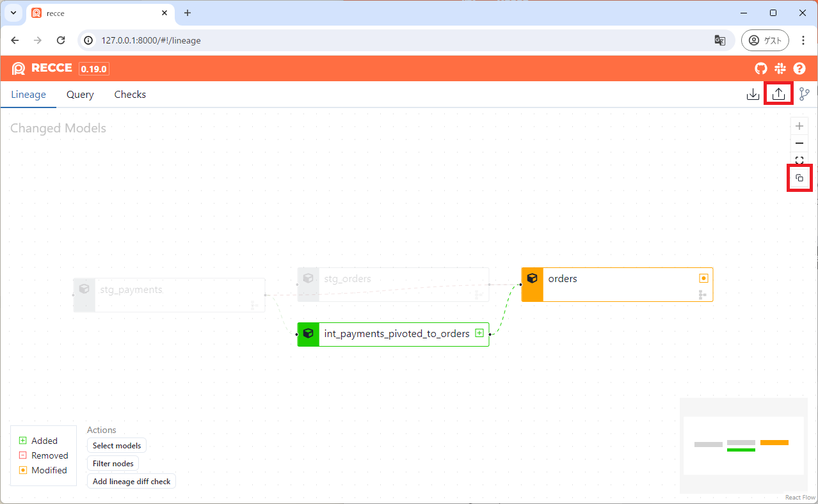Viewport: 818px width, 504px height.
Task: Fit the lineage graph to view
Action: pyautogui.click(x=799, y=161)
